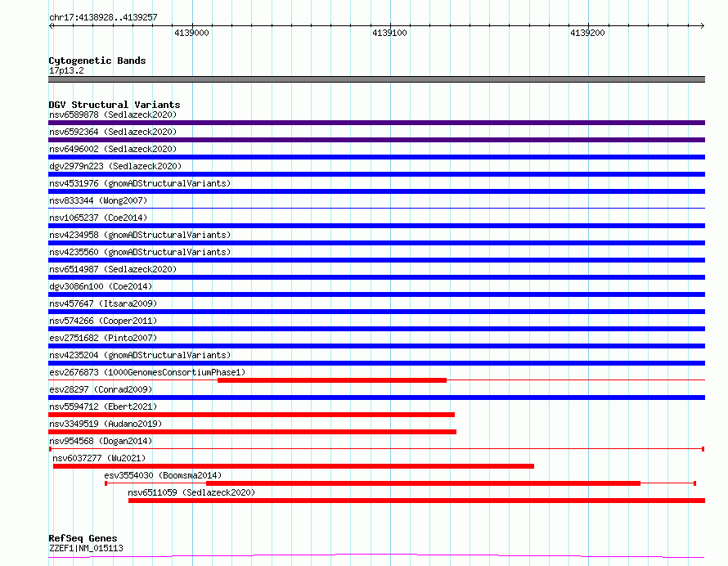
Task: Open variant nsv6511059 (Sedlazeck2020)
Action: [x=191, y=492]
